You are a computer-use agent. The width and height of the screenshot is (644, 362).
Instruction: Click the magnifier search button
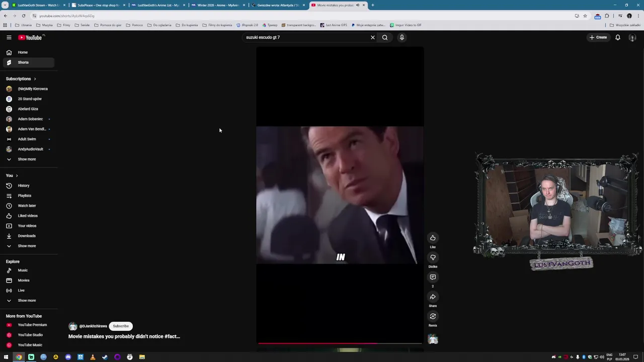(x=385, y=37)
